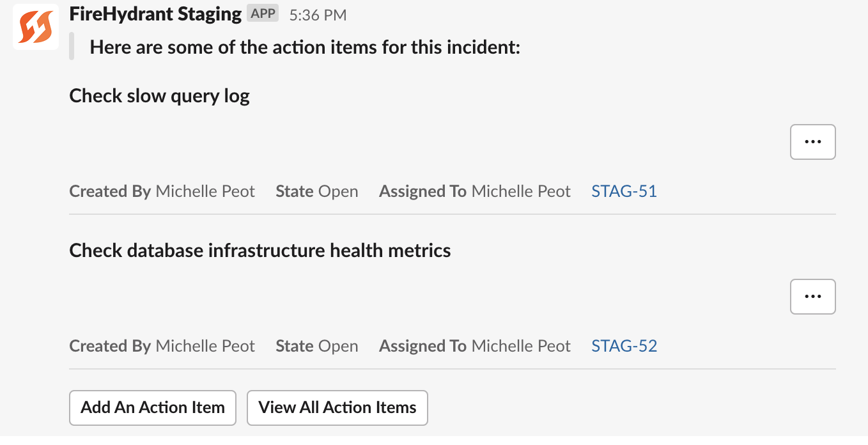The height and width of the screenshot is (445, 868).
Task: Open the STAG-51 ticket link
Action: [624, 191]
